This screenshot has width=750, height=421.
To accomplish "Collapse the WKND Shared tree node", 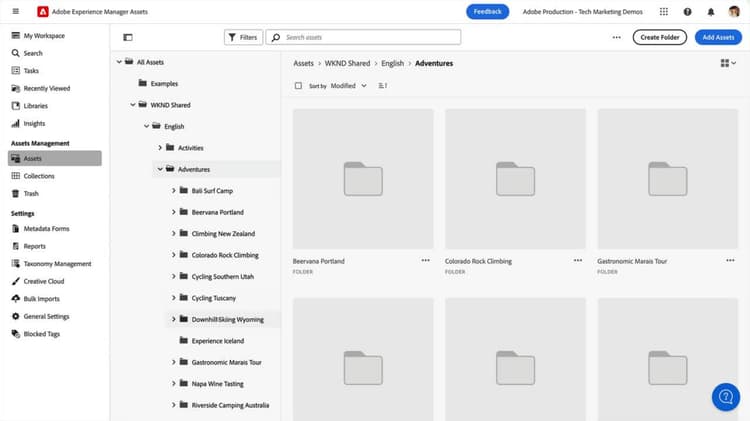I will [x=132, y=105].
